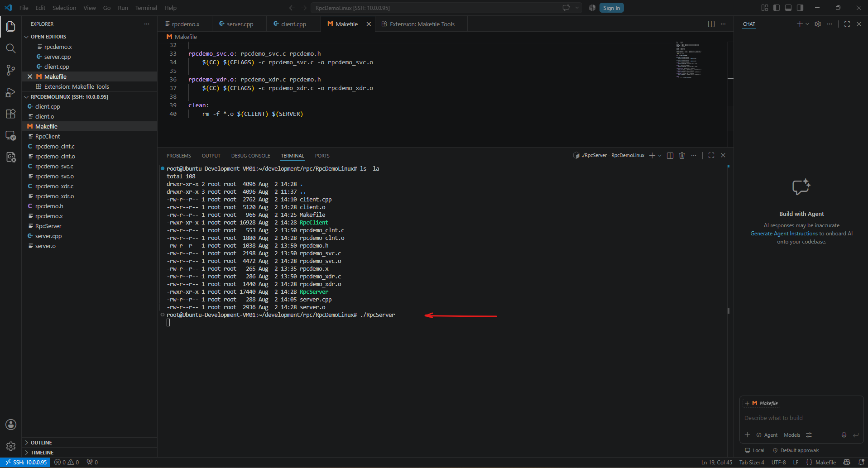Select the Agent mode picker
Image resolution: width=868 pixels, height=468 pixels.
[767, 435]
